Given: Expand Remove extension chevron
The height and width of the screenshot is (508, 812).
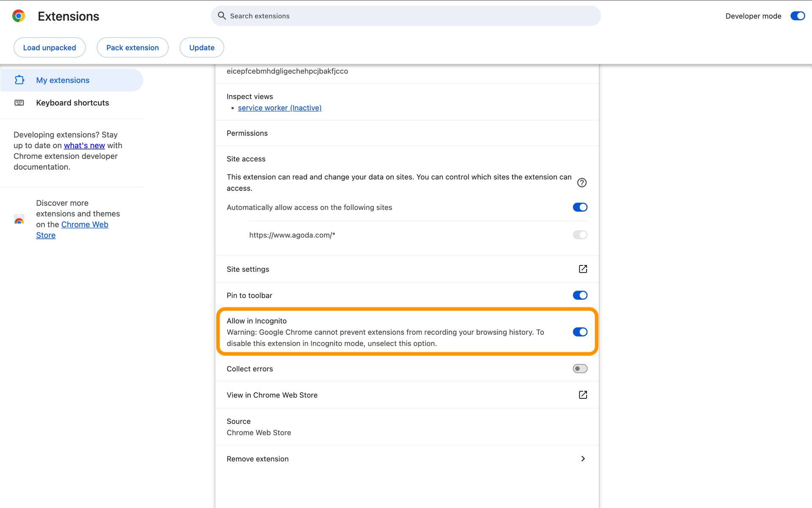Looking at the screenshot, I should pos(583,458).
